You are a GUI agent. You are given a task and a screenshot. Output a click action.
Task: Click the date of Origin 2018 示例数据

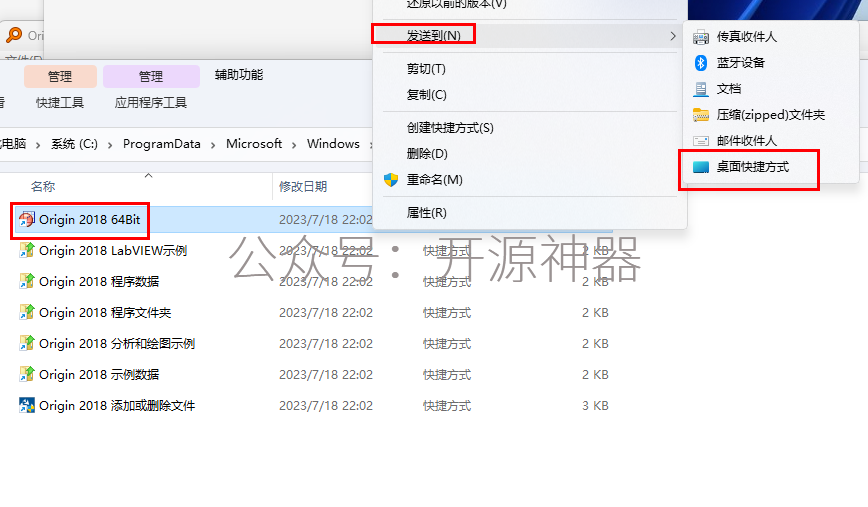pos(326,375)
